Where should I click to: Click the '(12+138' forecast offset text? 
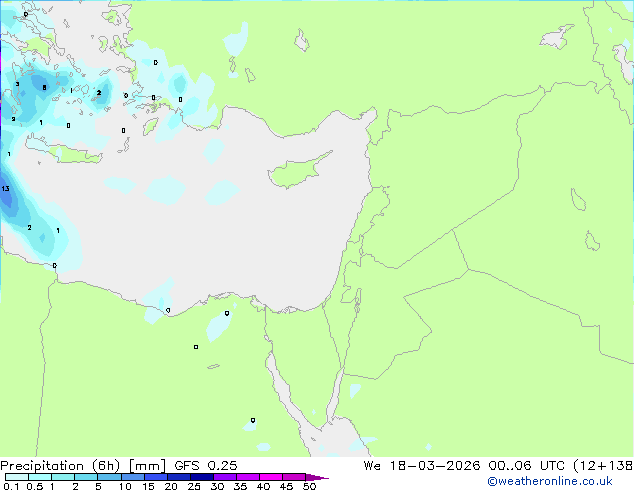point(603,466)
